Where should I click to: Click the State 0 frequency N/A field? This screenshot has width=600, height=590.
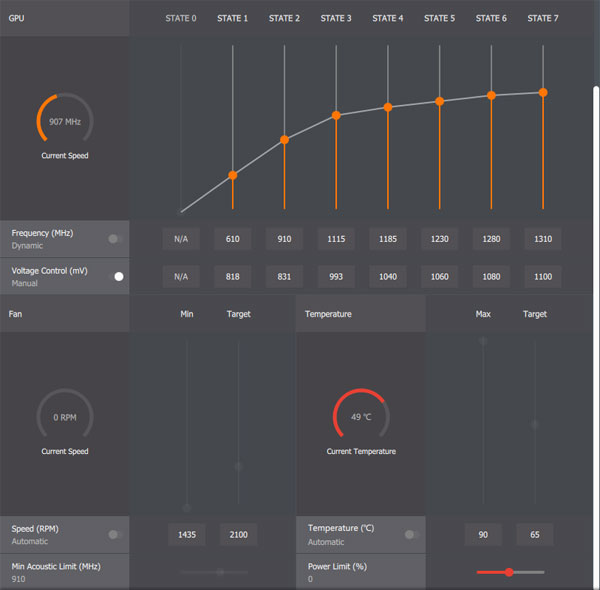(x=181, y=239)
